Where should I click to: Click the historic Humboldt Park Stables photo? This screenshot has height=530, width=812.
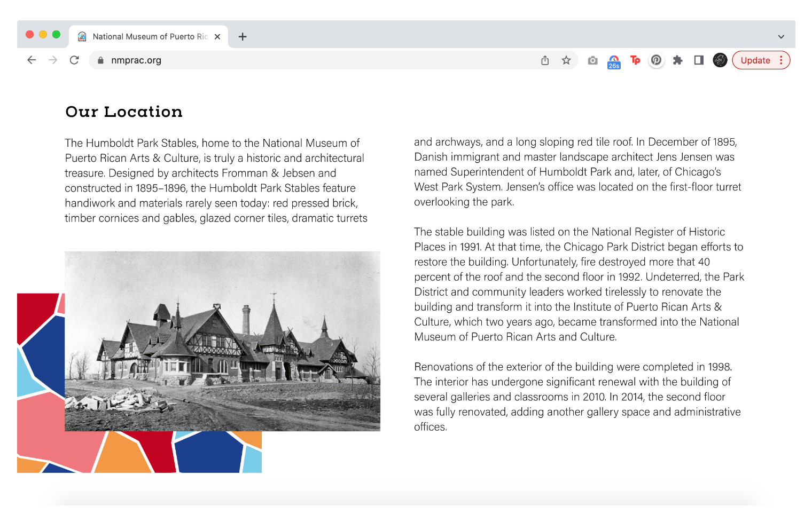pyautogui.click(x=222, y=341)
